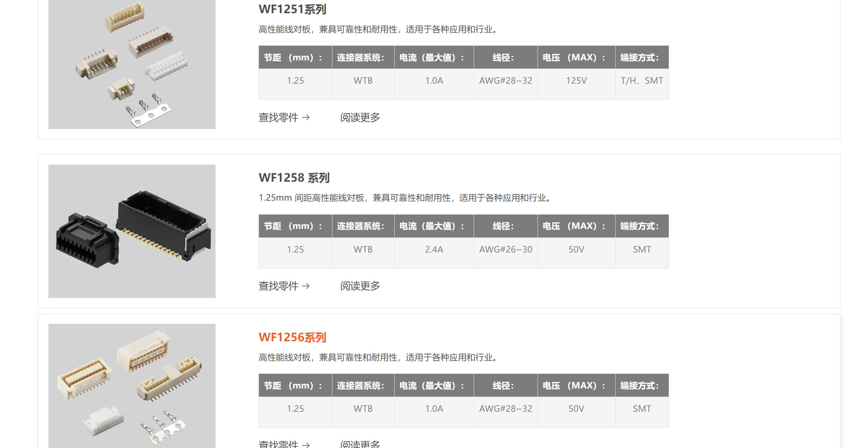Screen dimensions: 868x448
Task: Open the WF1258 系列 product title
Action: pyautogui.click(x=294, y=178)
